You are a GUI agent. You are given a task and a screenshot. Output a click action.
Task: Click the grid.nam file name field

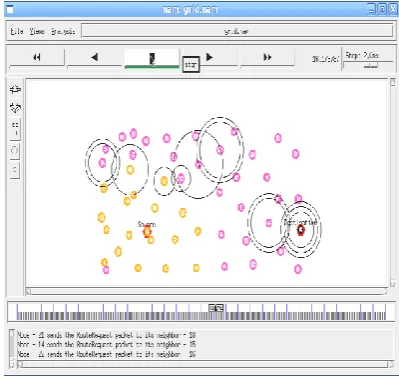(237, 31)
